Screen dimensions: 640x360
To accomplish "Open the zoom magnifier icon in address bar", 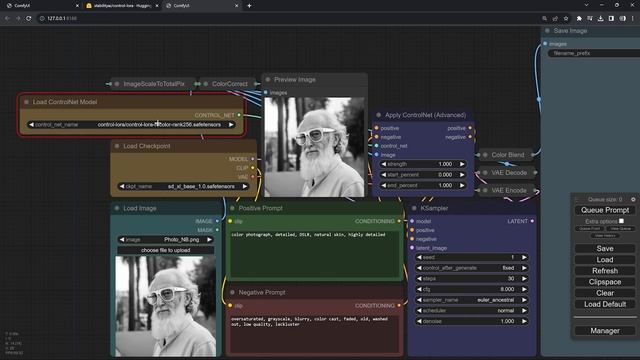I will click(x=544, y=18).
